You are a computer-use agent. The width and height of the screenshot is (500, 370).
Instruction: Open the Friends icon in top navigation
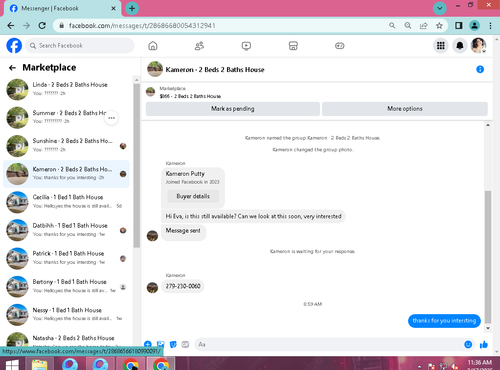tap(199, 46)
